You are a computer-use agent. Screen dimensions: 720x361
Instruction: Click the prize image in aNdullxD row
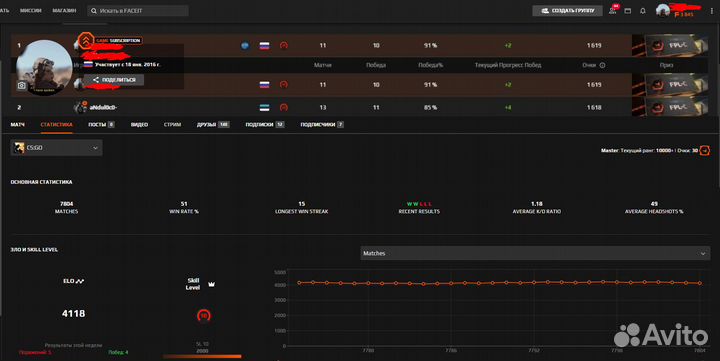coord(670,107)
